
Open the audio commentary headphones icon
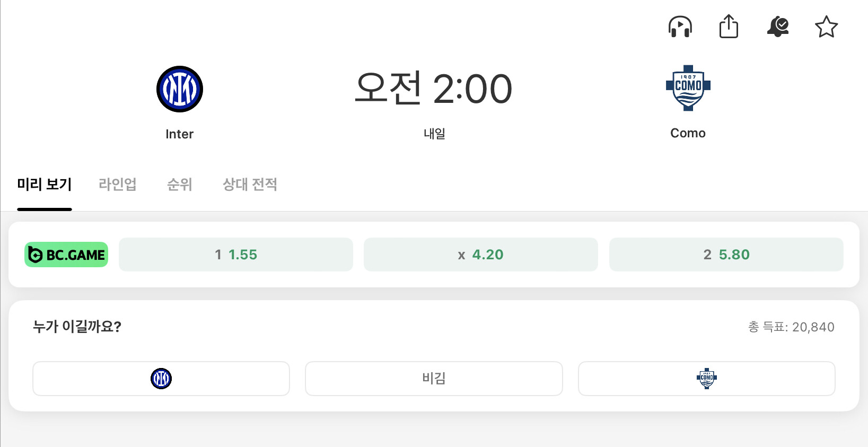click(x=680, y=27)
